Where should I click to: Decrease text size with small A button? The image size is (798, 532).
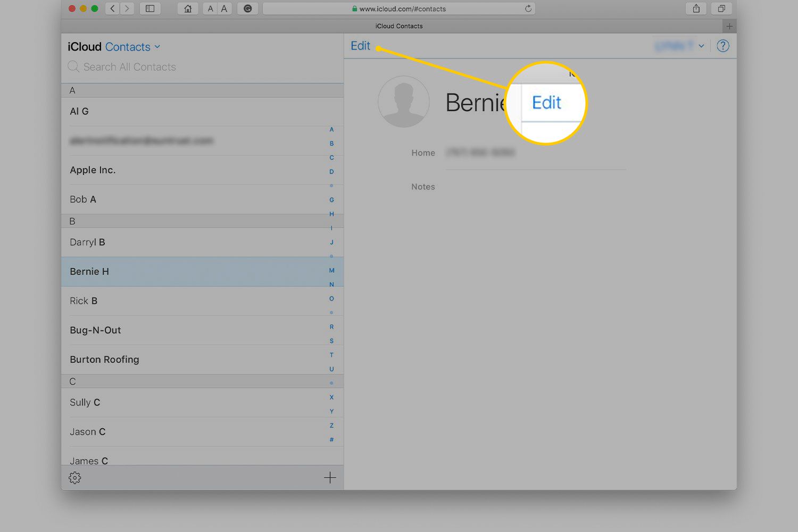click(211, 9)
